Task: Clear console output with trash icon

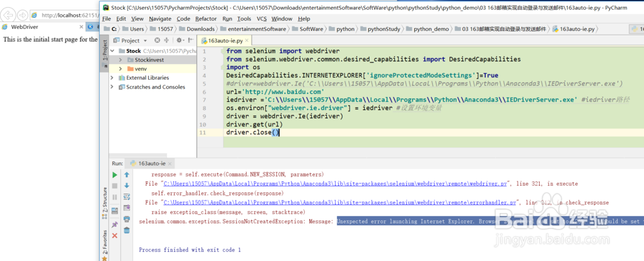Action: [x=126, y=230]
